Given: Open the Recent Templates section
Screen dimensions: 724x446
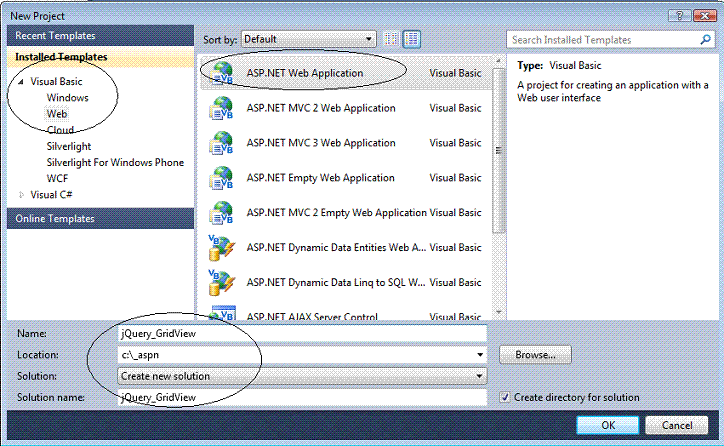Looking at the screenshot, I should point(100,36).
